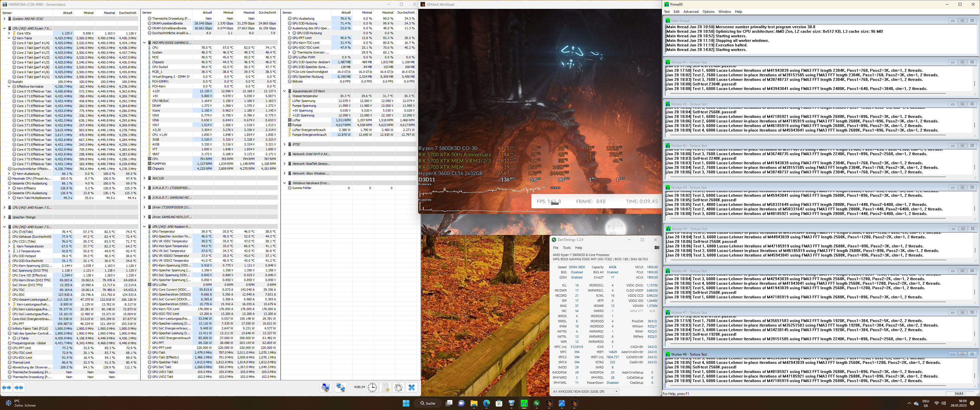Open Microsoft Store from taskbar

click(499, 403)
